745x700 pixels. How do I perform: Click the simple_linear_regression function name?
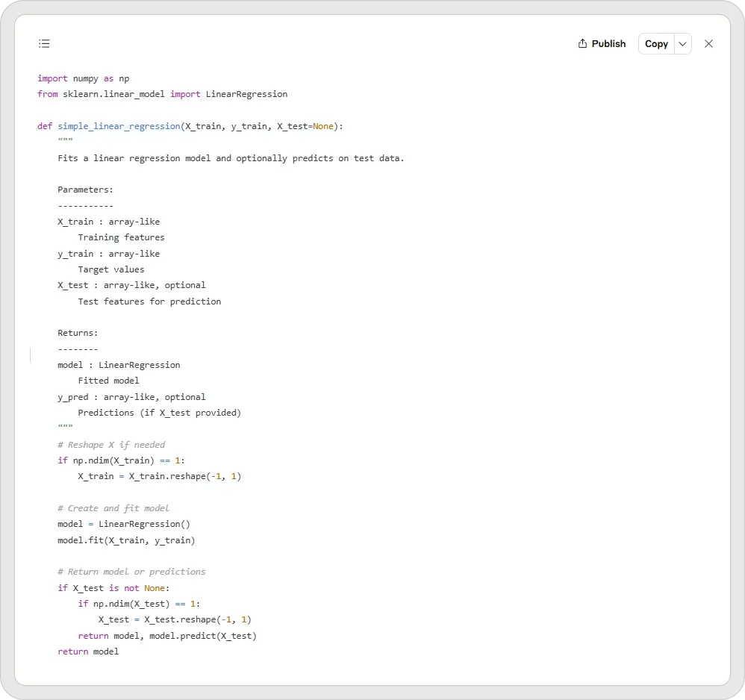pyautogui.click(x=119, y=126)
